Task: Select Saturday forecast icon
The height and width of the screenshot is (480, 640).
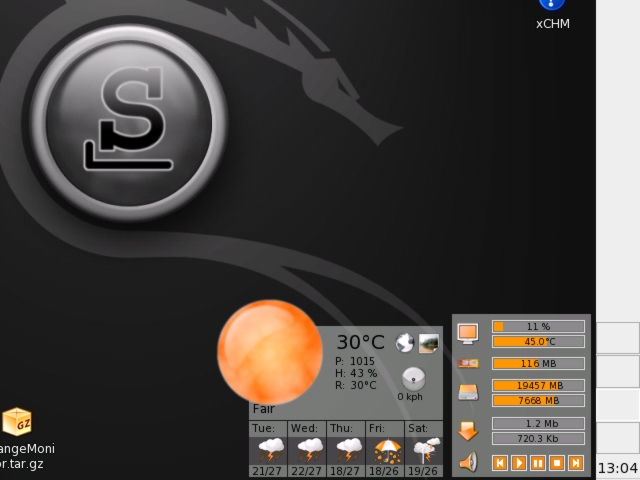Action: [426, 451]
